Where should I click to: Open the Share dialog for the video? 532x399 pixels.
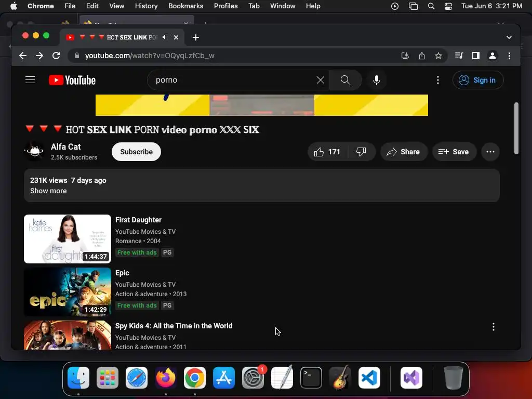pyautogui.click(x=403, y=152)
